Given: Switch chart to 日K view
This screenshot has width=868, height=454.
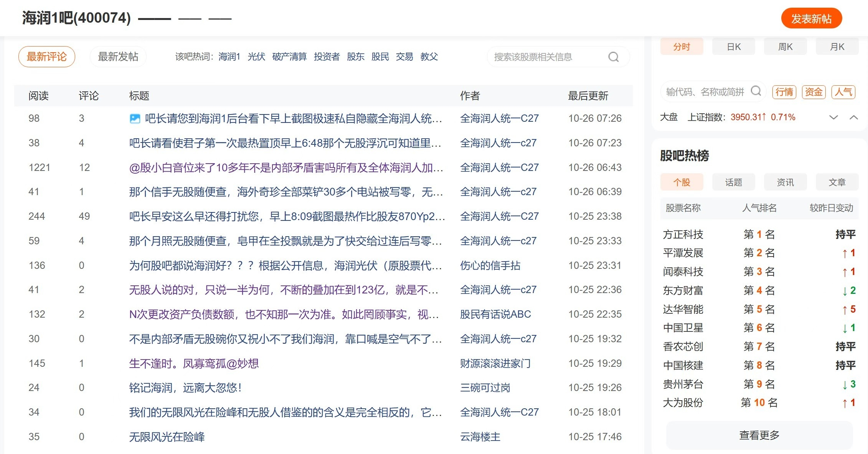Looking at the screenshot, I should (x=733, y=47).
